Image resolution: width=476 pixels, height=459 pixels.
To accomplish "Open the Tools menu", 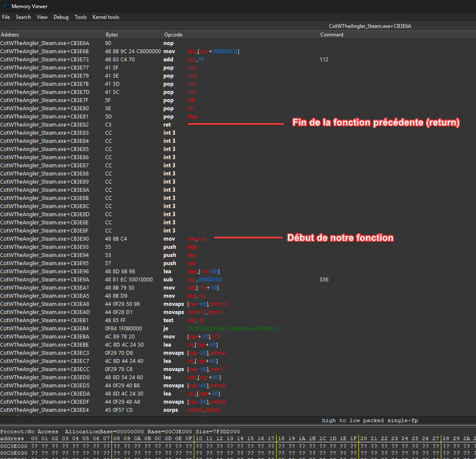I will (81, 17).
